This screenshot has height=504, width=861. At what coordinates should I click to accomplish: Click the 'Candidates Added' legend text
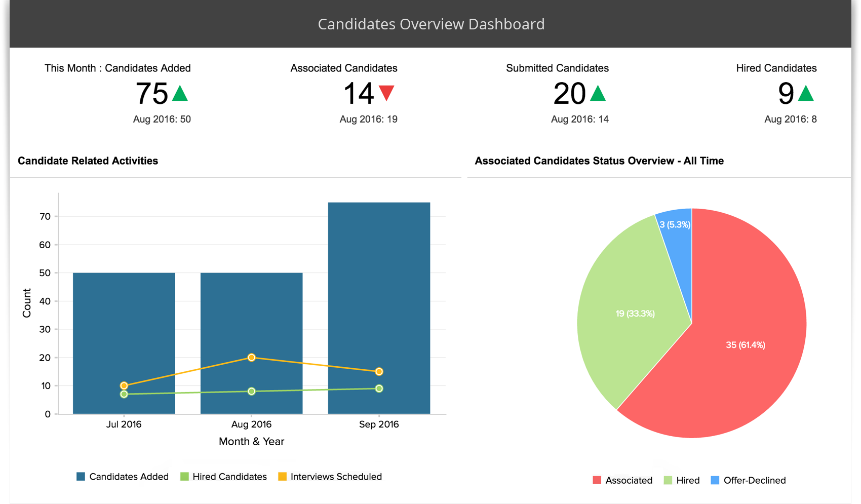tap(129, 477)
